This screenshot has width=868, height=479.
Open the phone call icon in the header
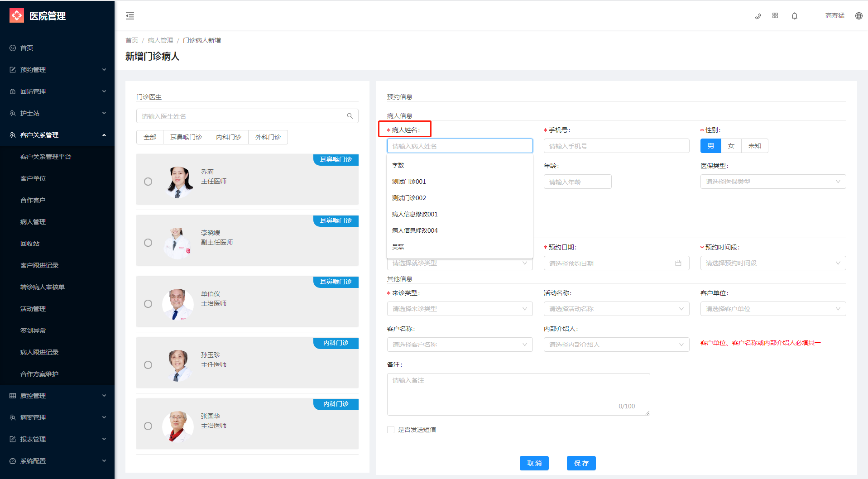point(758,16)
